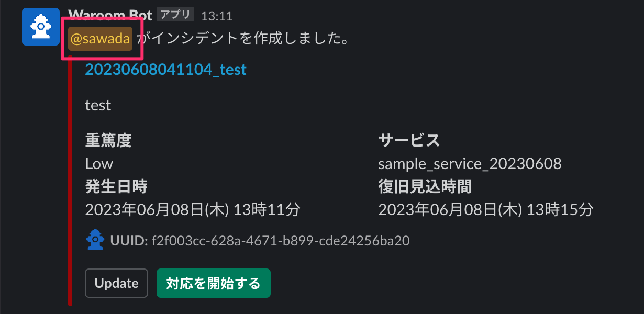Click the small hydrant icon beside UUID
Viewport: 644px width, 314px height.
point(95,240)
